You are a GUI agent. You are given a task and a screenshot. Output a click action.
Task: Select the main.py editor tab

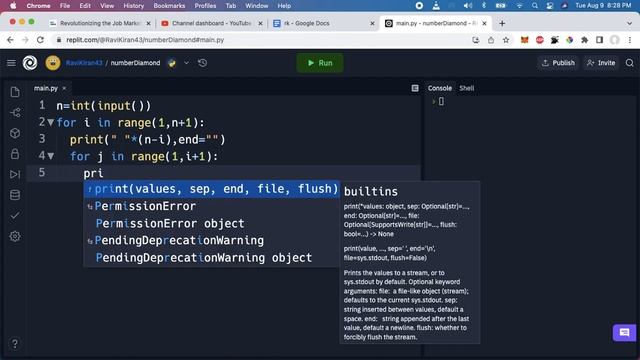coord(46,88)
